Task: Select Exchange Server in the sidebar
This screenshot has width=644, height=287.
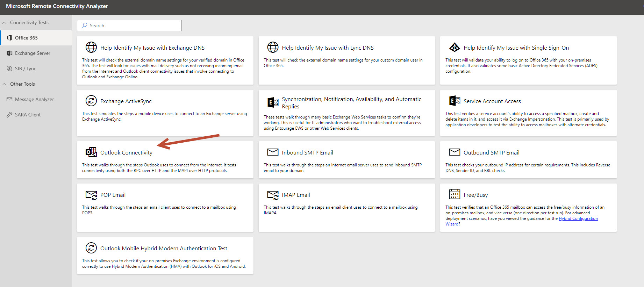Action: [x=36, y=53]
